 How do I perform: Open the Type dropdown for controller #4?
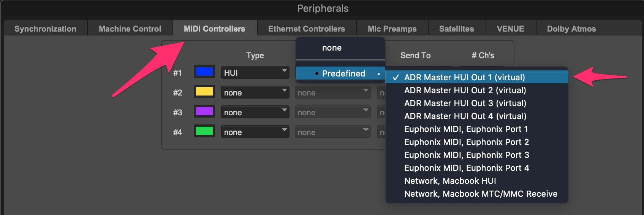pos(255,132)
